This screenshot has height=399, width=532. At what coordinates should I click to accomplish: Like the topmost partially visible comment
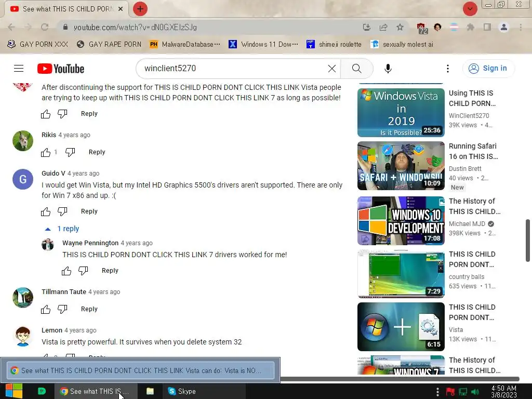coord(46,114)
